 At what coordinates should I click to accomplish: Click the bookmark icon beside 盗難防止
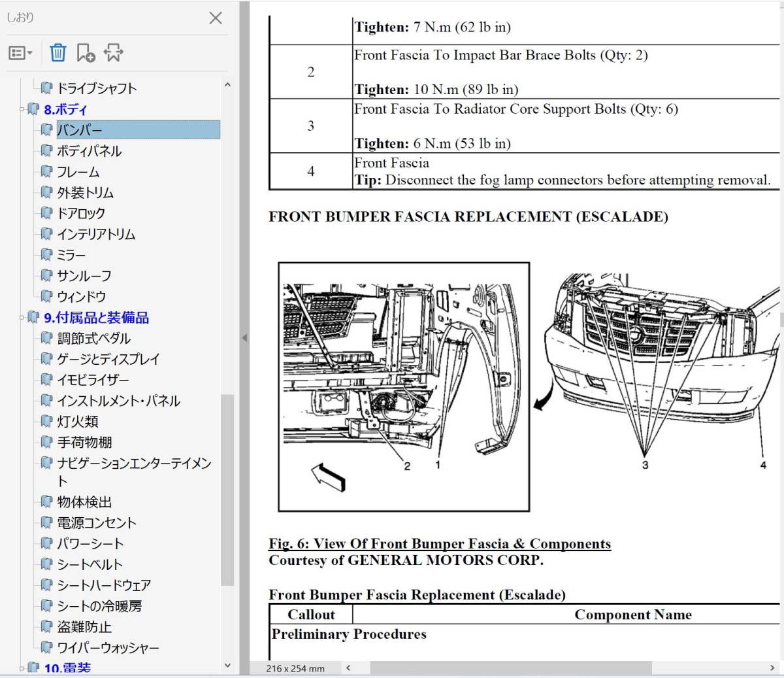46,626
